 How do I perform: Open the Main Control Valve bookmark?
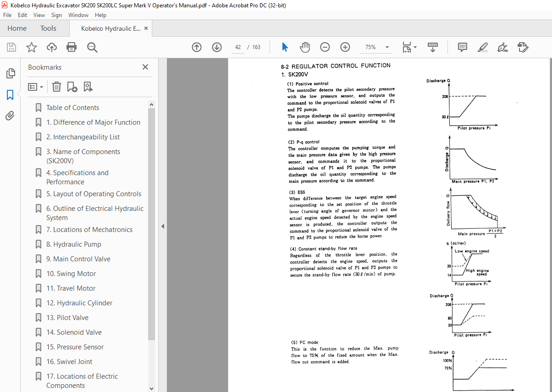(x=78, y=259)
